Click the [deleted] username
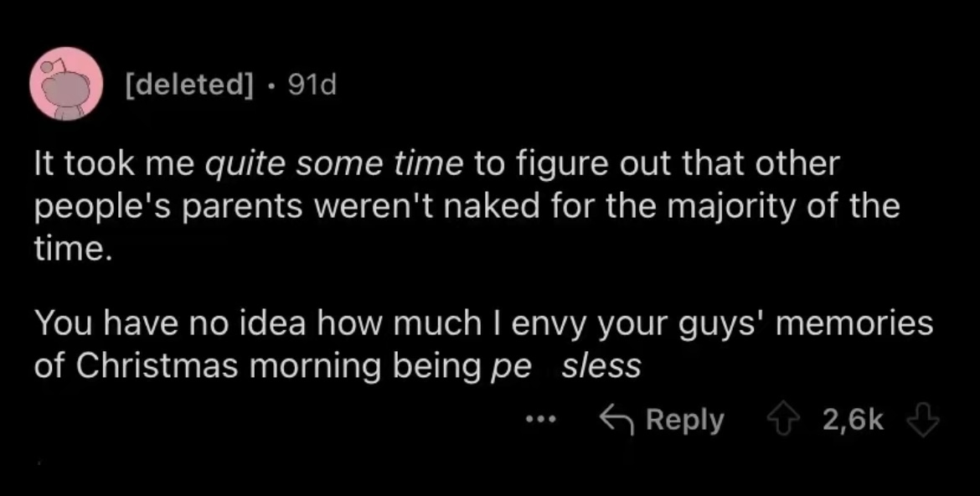The width and height of the screenshot is (980, 496). (x=187, y=84)
